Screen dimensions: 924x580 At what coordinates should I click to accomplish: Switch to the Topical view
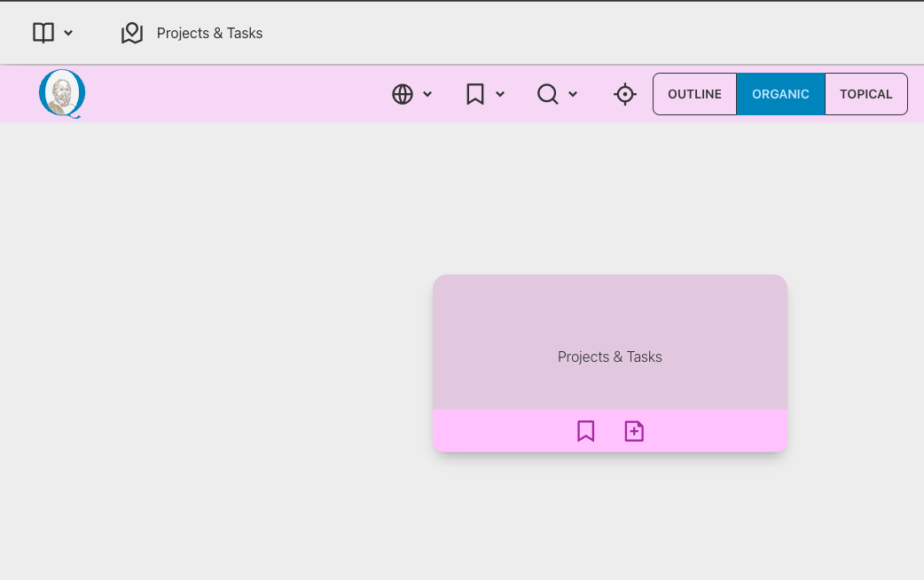click(x=865, y=94)
